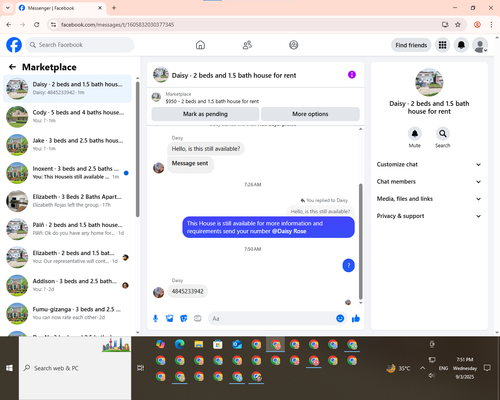
Task: Expand Customize chat section
Action: (429, 164)
